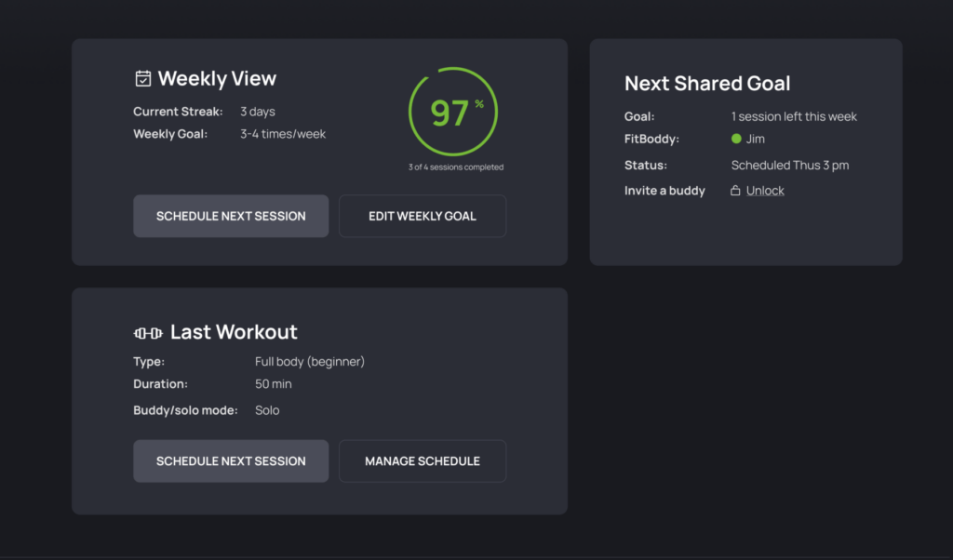Select the FitBoddy name Jim
Viewport: 953px width, 560px height.
click(x=756, y=140)
